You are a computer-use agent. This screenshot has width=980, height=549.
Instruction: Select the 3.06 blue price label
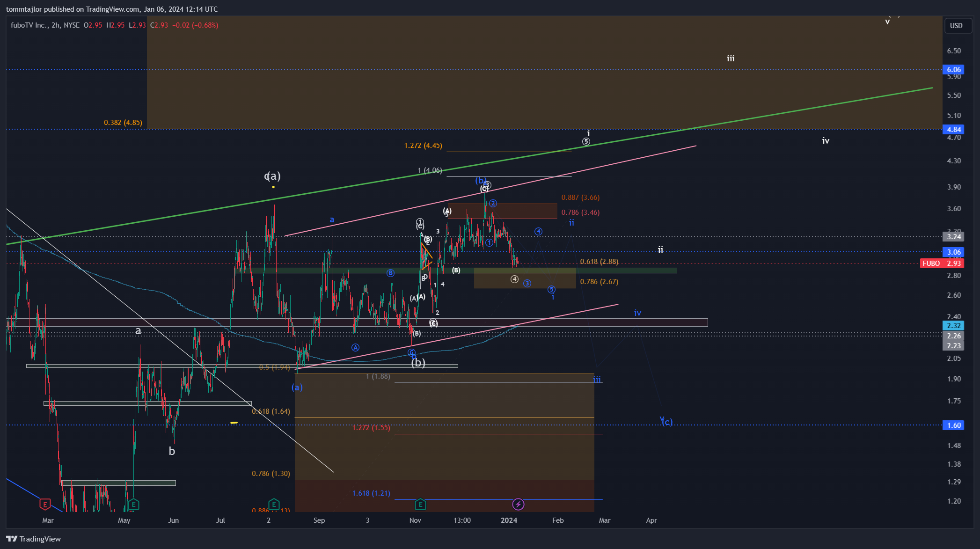click(x=953, y=252)
